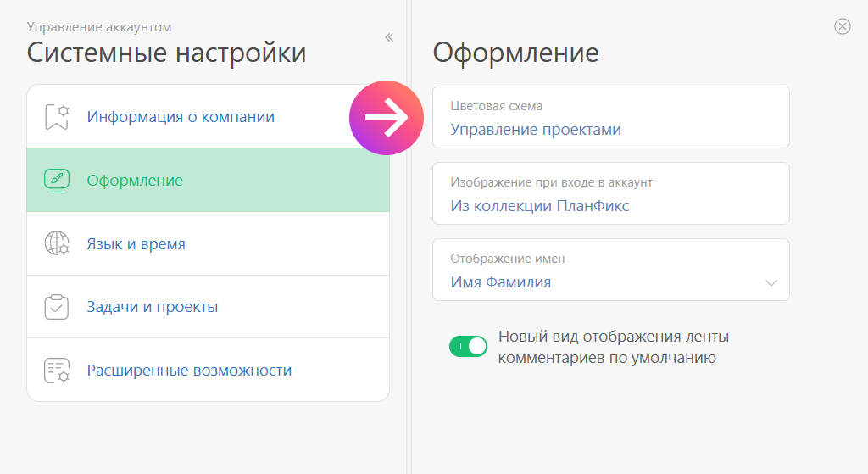
Task: Go to Задачи и проекты settings
Action: point(209,307)
